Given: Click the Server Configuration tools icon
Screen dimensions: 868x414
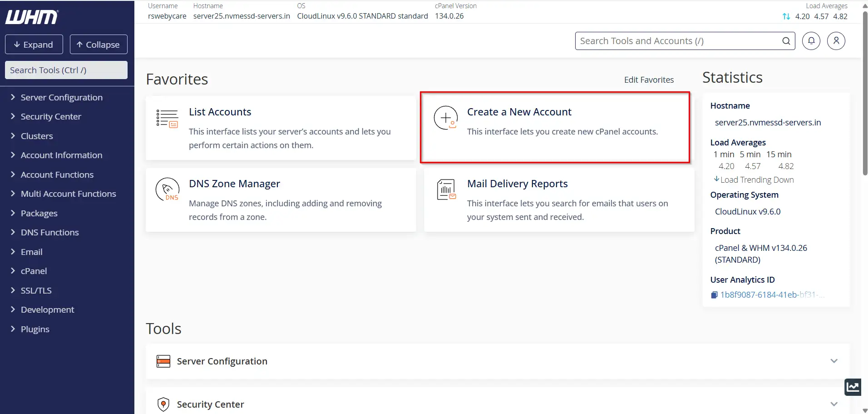Looking at the screenshot, I should tap(163, 361).
